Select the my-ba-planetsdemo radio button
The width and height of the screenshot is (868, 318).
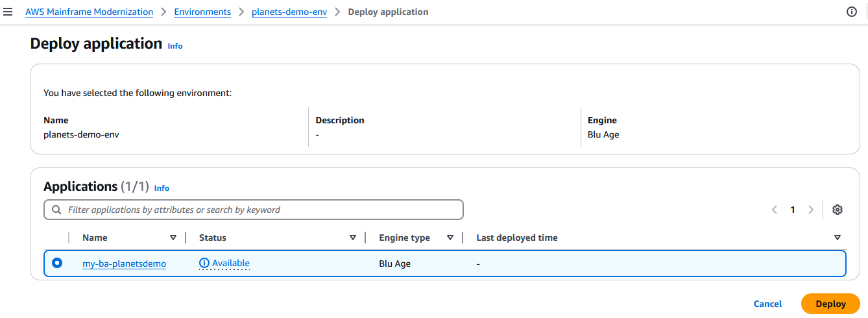click(x=57, y=263)
